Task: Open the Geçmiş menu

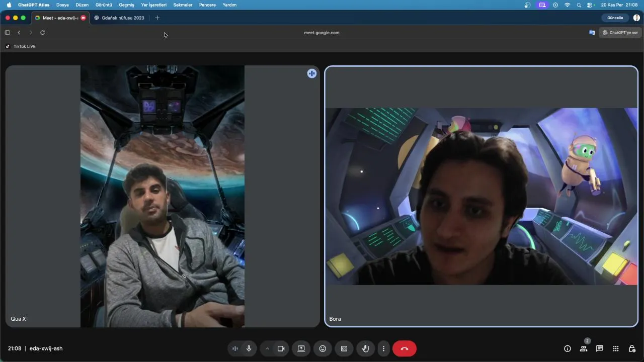Action: (x=127, y=5)
